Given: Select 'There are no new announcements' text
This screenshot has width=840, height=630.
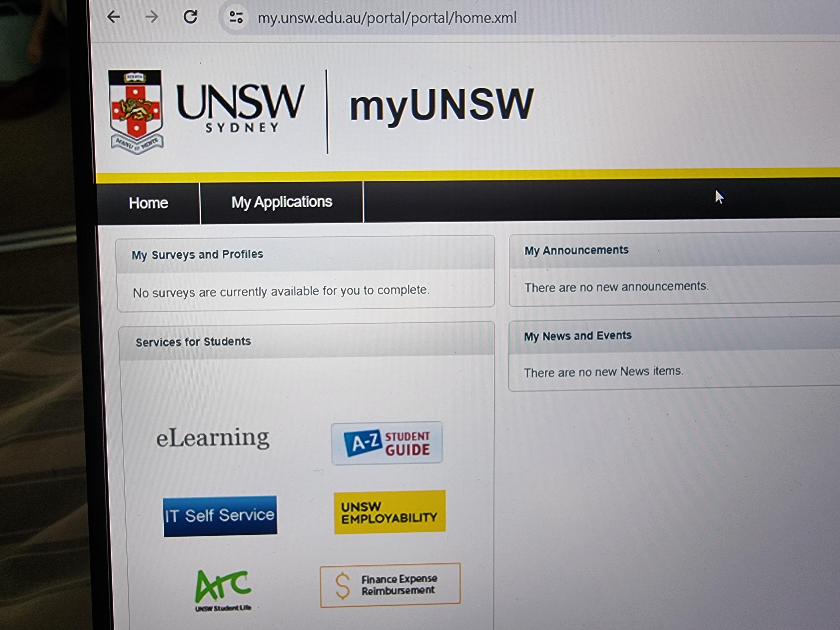Looking at the screenshot, I should (616, 287).
